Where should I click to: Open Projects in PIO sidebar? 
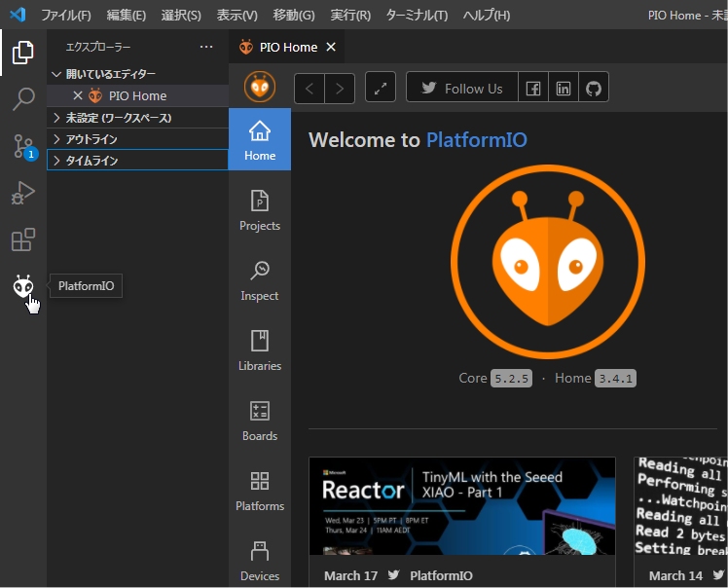click(260, 210)
